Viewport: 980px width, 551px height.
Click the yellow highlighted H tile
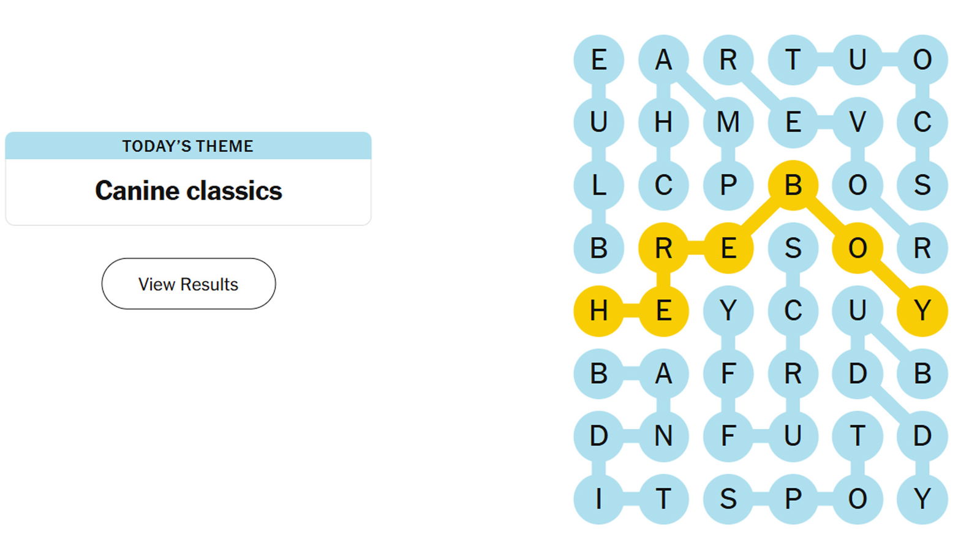point(598,311)
